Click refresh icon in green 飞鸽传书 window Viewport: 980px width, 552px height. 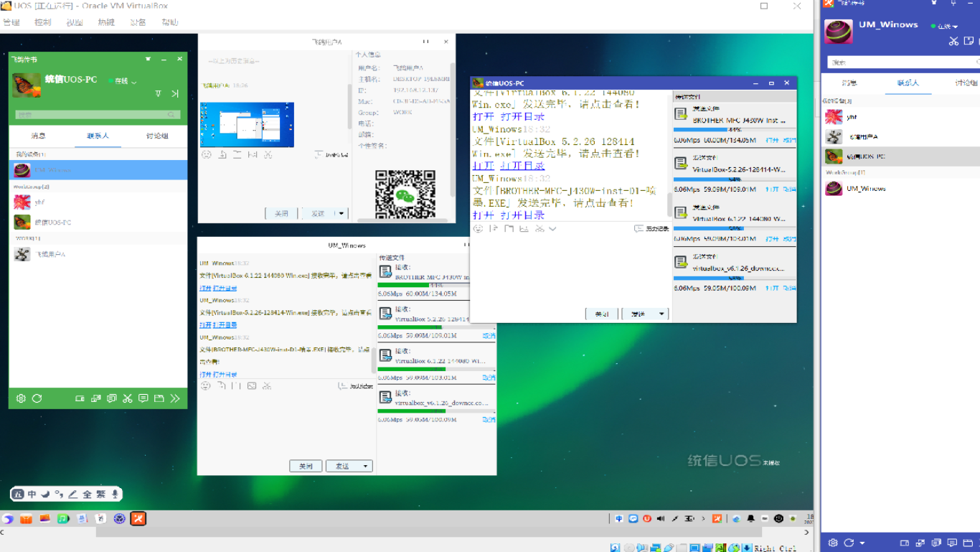[x=37, y=398]
